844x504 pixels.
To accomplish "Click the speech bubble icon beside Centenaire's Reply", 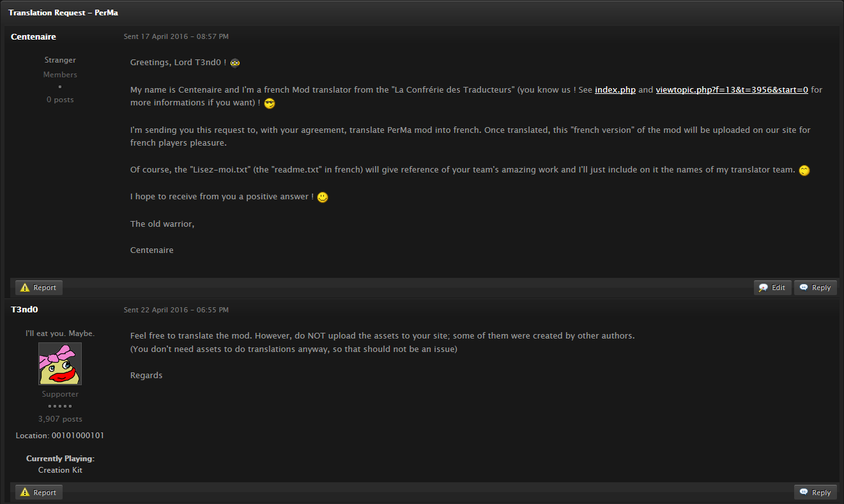I will 804,287.
